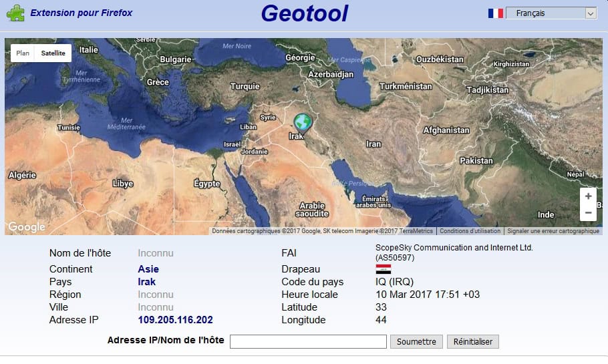608x364 pixels.
Task: Click the Grèce label on map
Action: (158, 82)
